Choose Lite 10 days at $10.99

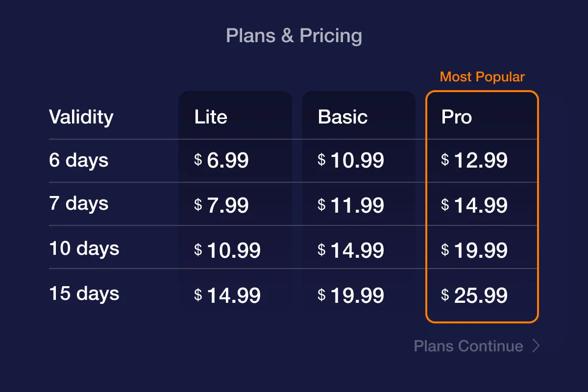227,250
